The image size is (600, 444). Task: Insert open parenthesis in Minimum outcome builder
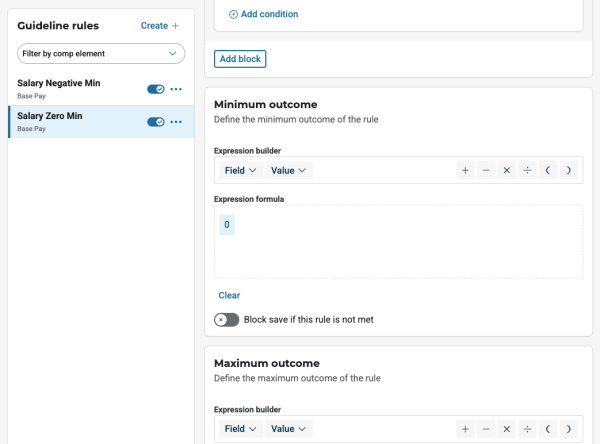pyautogui.click(x=548, y=171)
